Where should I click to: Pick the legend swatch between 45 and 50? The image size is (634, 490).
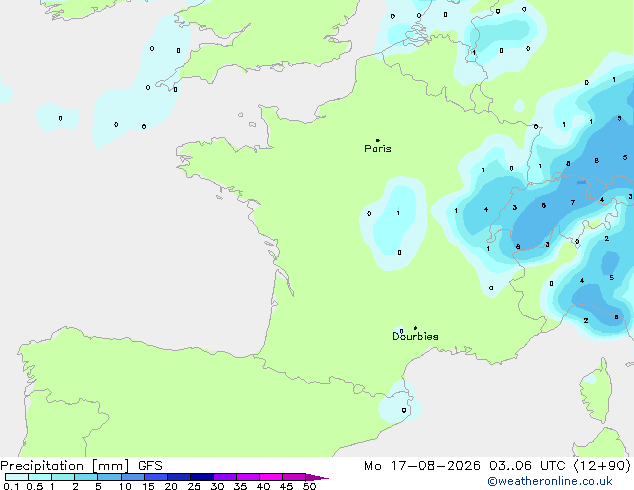pyautogui.click(x=294, y=477)
